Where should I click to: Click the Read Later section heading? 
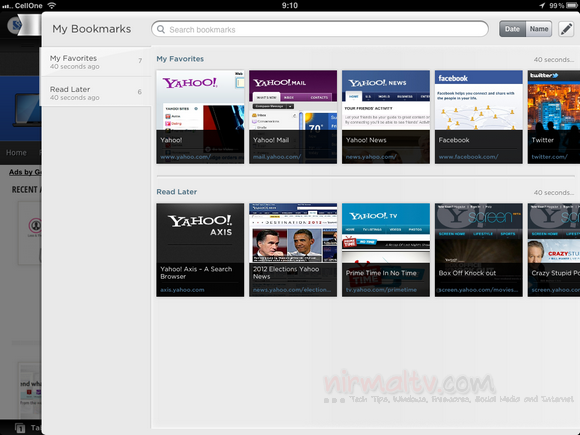point(176,192)
